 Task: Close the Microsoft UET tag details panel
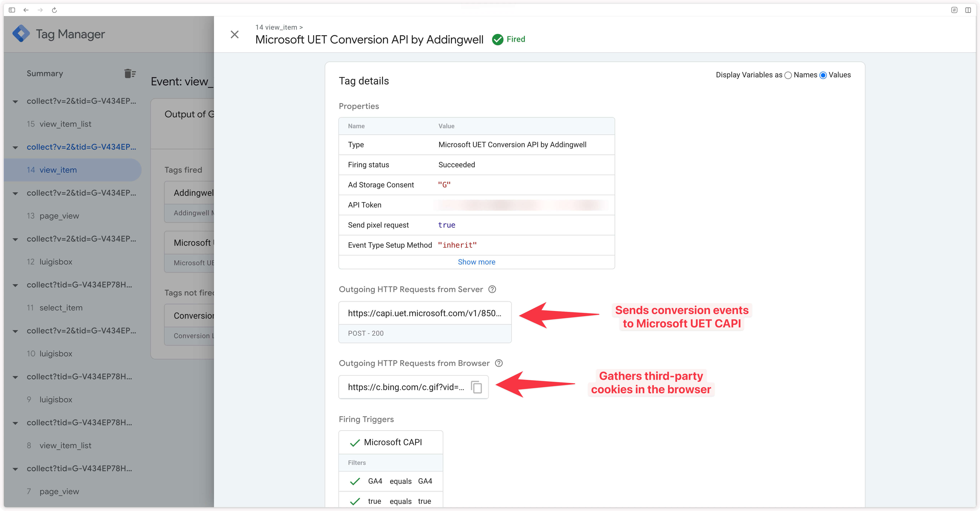(235, 34)
